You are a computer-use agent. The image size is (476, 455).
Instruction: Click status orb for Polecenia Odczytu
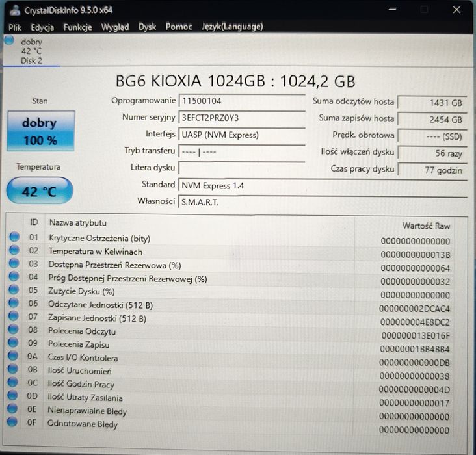click(13, 329)
